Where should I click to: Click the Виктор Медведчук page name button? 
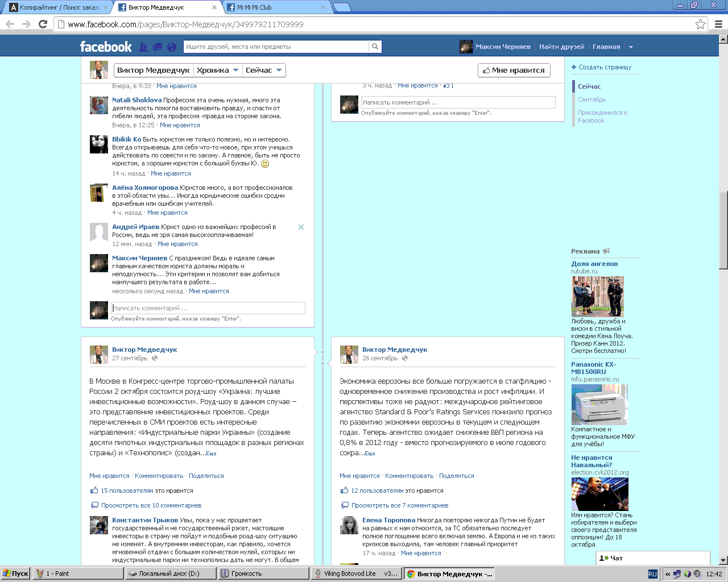pos(153,70)
